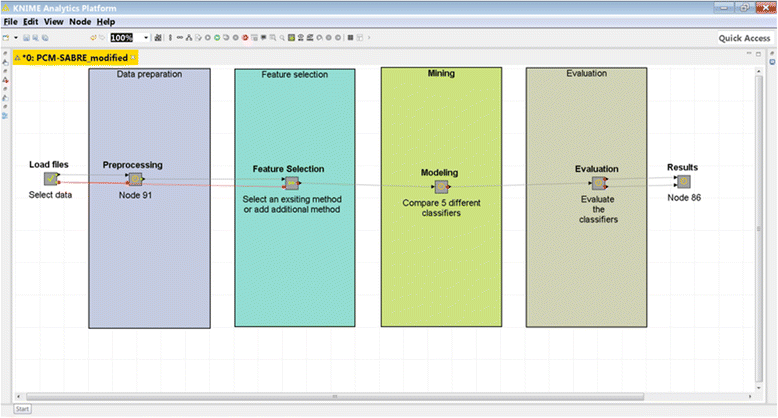Image resolution: width=778 pixels, height=418 pixels.
Task: Click the 'Feature selection' annotation title
Action: 295,74
